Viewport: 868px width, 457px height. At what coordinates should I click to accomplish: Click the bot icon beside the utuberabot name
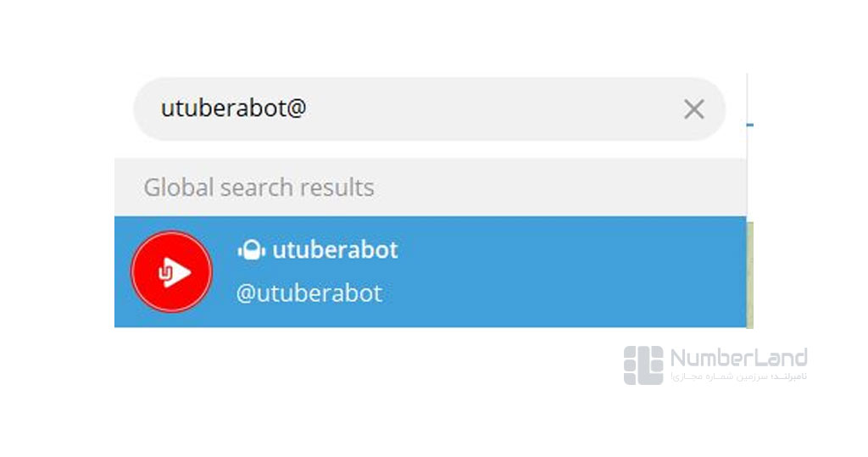tap(252, 250)
